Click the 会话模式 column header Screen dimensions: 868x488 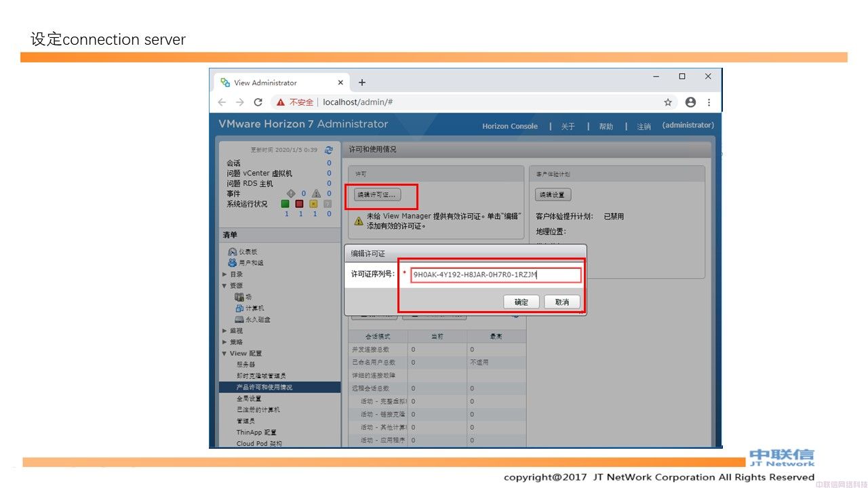point(378,336)
